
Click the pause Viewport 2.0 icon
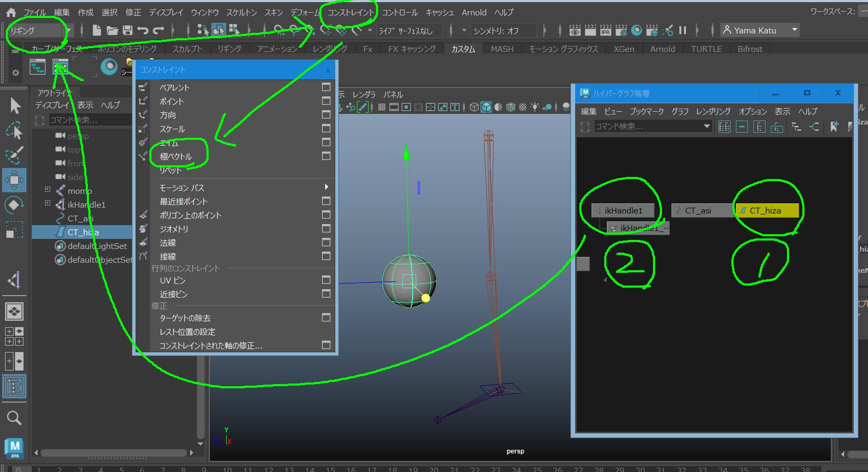click(683, 31)
